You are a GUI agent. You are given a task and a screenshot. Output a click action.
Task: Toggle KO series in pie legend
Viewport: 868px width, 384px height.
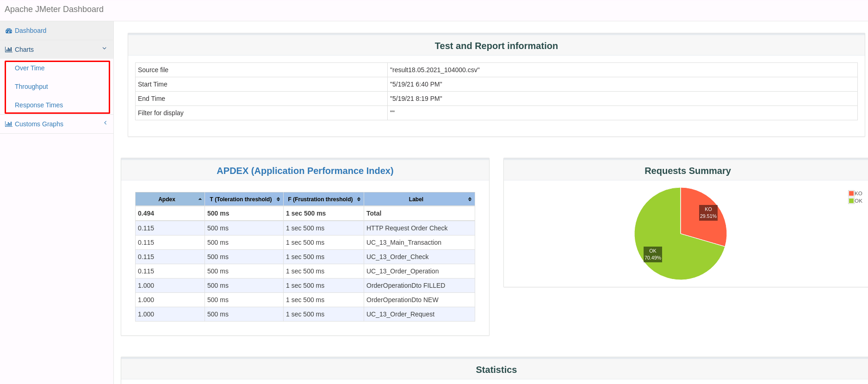856,193
